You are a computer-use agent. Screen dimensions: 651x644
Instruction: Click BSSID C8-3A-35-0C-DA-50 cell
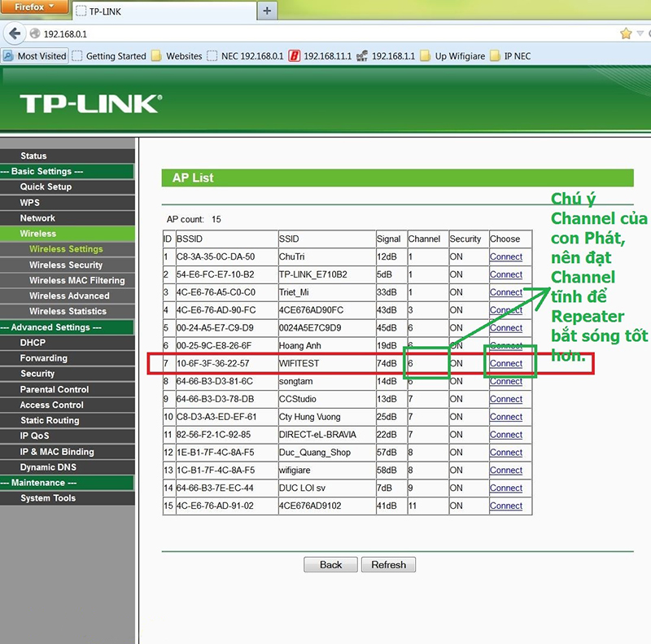pos(227,256)
